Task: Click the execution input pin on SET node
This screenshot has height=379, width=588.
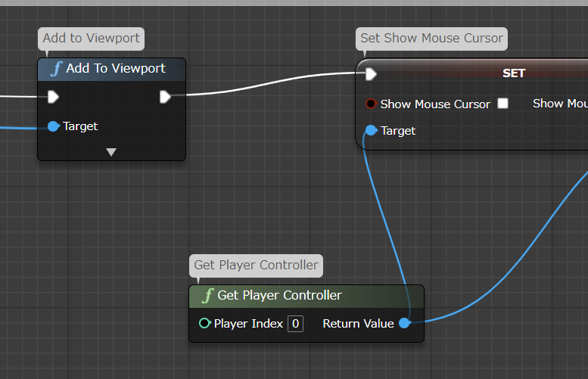Action: (x=371, y=73)
